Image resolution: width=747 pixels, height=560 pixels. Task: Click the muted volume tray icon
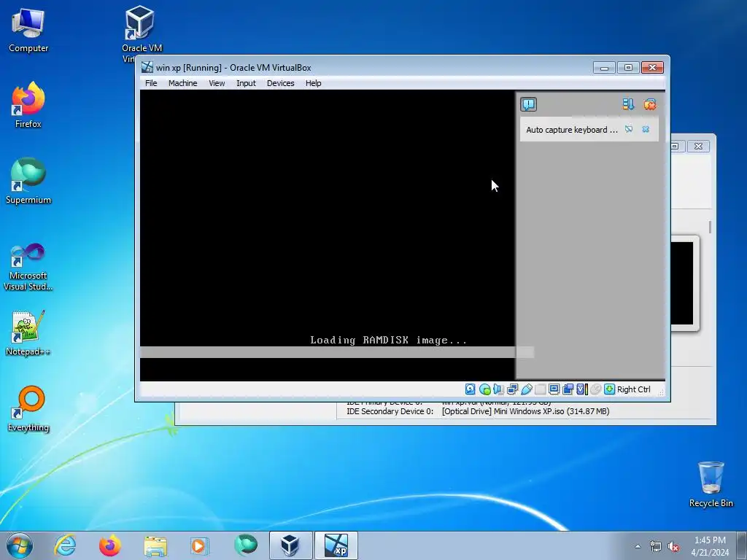673,546
